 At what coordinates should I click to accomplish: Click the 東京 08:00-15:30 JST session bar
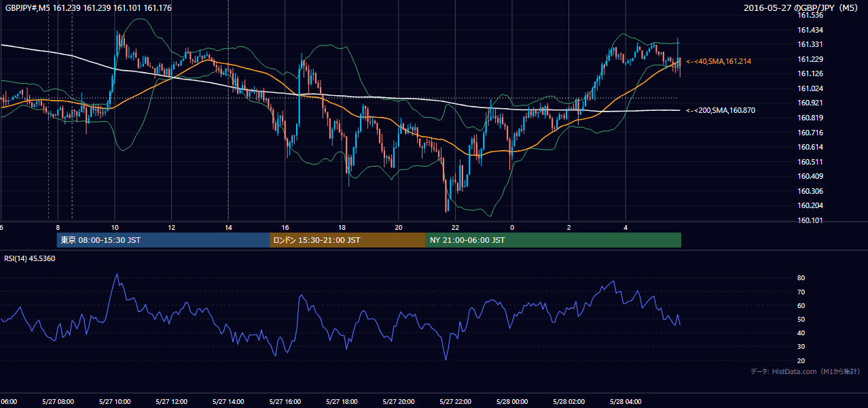[163, 240]
